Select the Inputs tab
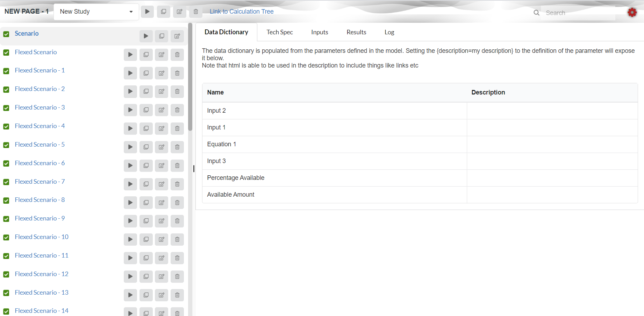 [x=320, y=32]
